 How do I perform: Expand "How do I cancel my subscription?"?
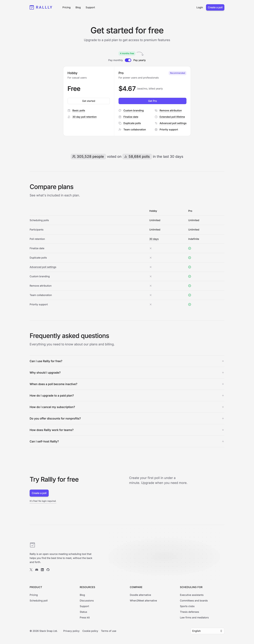(x=127, y=407)
